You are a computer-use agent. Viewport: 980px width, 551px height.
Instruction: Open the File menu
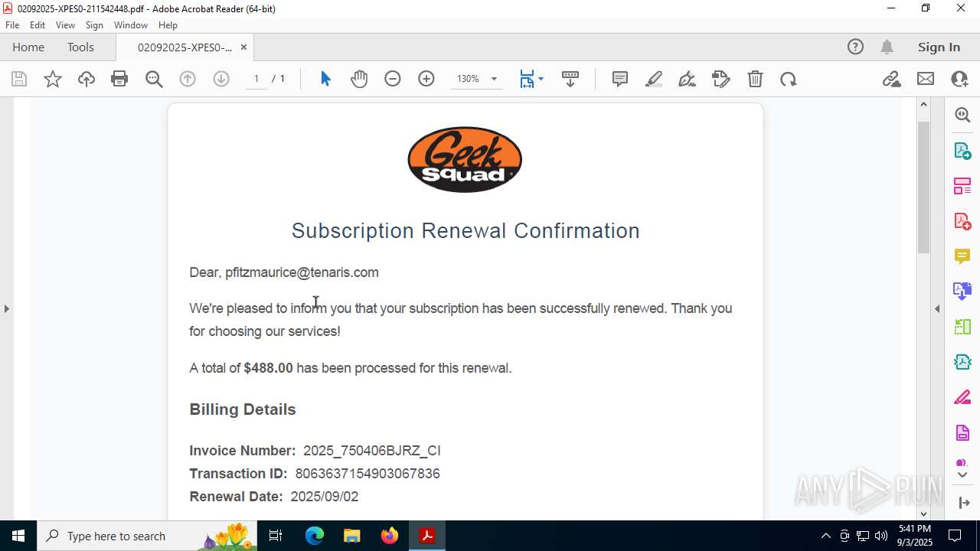click(12, 25)
